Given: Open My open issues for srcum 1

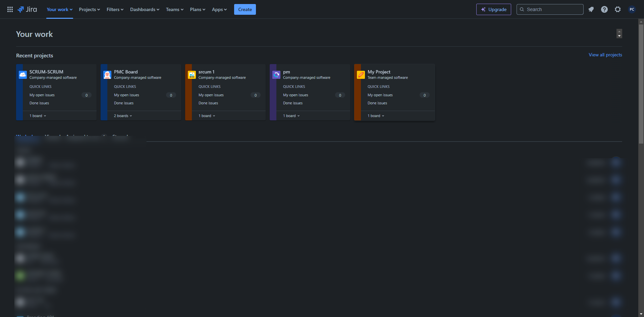Looking at the screenshot, I should [211, 95].
